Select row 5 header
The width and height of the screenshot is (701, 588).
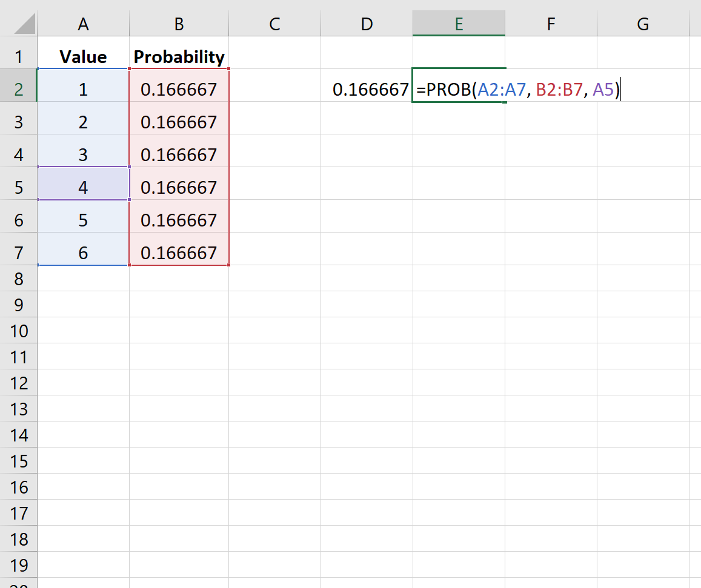click(x=18, y=187)
